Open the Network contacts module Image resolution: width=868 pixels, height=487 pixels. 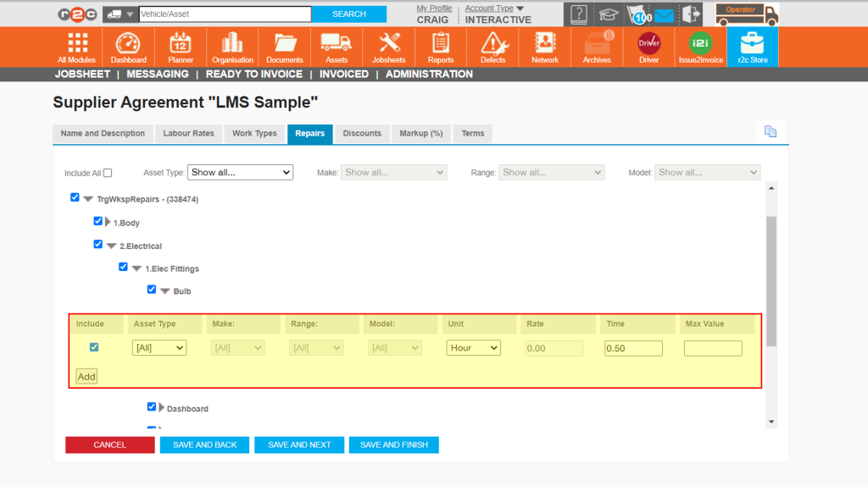[x=545, y=47]
